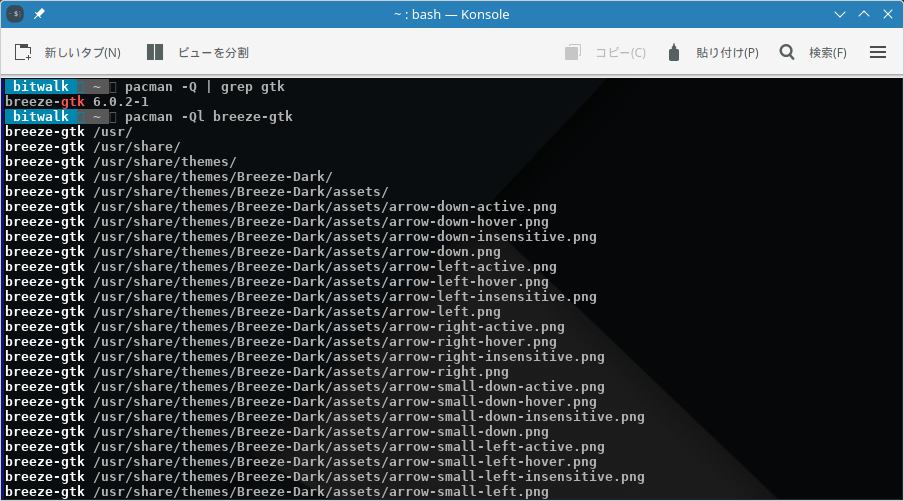Close the Konsole window
The width and height of the screenshot is (904, 501).
click(888, 14)
